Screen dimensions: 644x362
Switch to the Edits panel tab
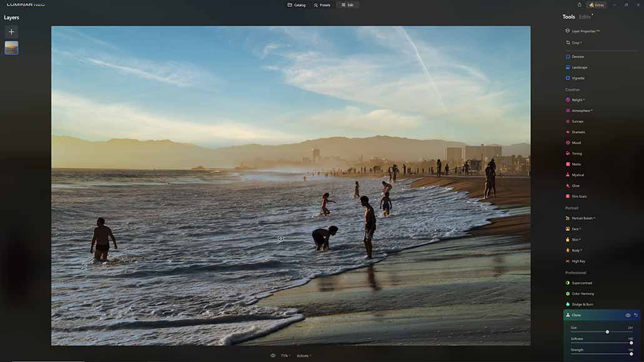[585, 17]
